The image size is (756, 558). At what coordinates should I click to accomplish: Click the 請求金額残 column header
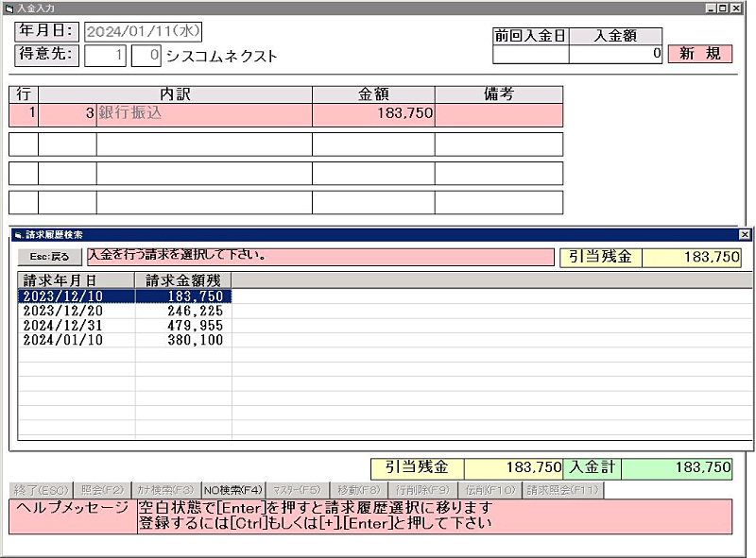tap(183, 280)
